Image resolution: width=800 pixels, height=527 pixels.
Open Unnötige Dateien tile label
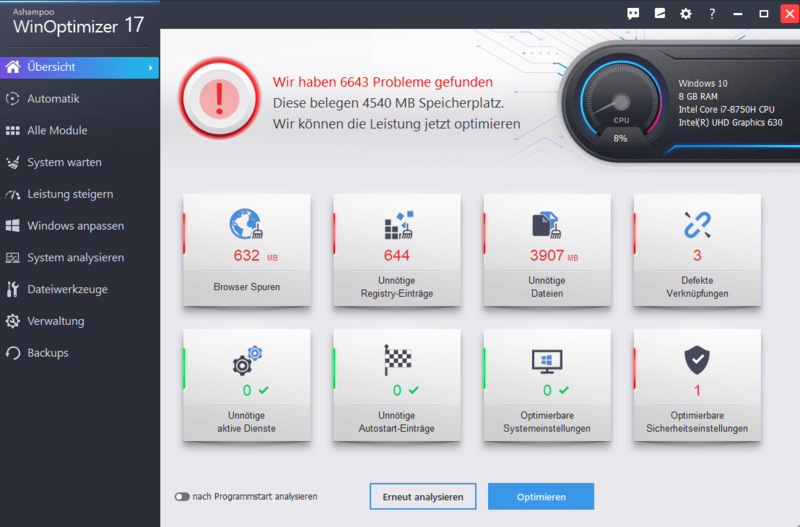pyautogui.click(x=546, y=287)
